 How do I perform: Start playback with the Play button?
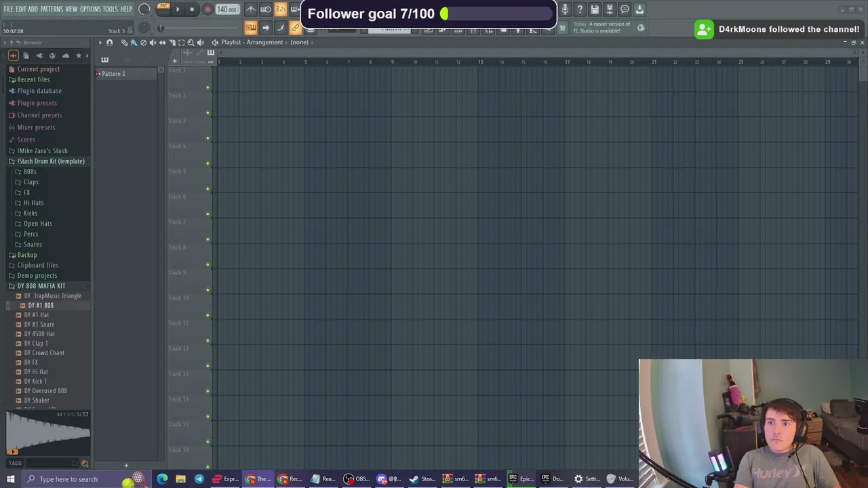178,9
